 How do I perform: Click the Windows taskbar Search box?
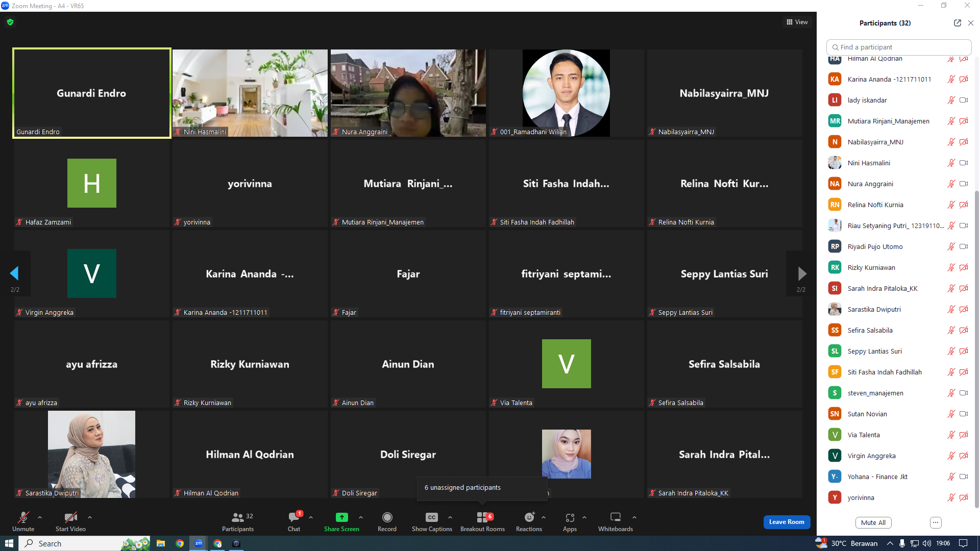[85, 543]
